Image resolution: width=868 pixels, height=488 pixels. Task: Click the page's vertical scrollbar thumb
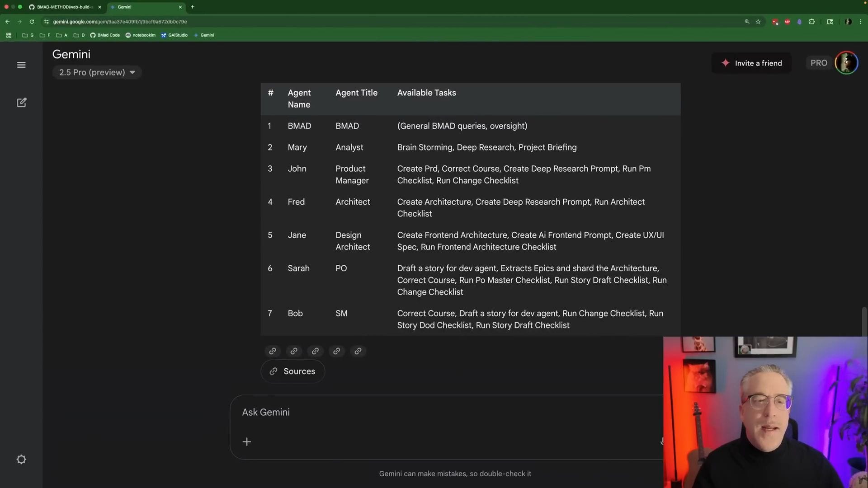click(864, 322)
